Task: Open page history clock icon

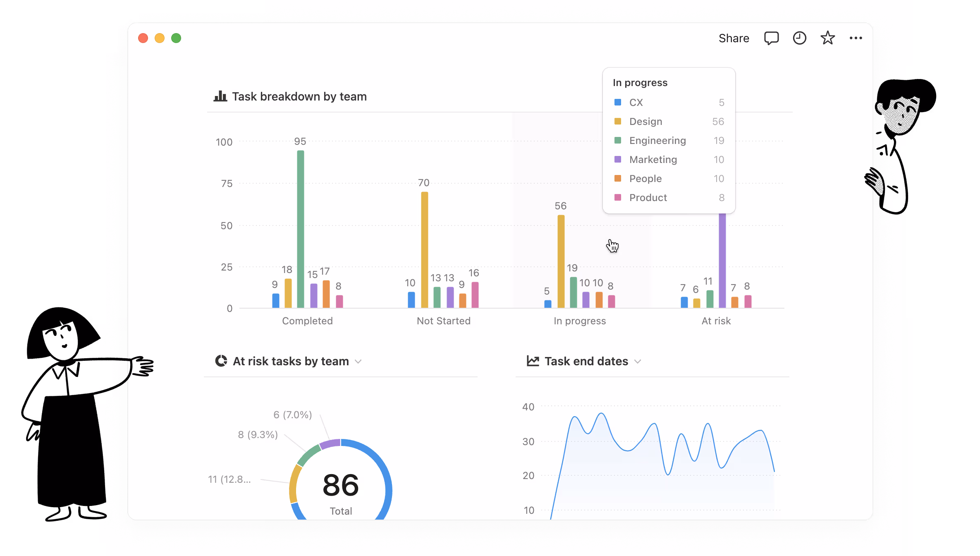Action: coord(799,38)
